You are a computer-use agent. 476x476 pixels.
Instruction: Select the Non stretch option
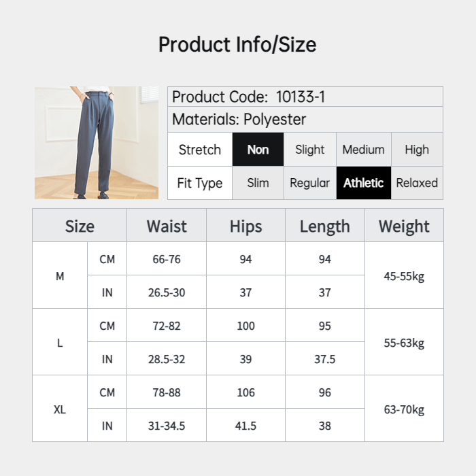point(258,150)
